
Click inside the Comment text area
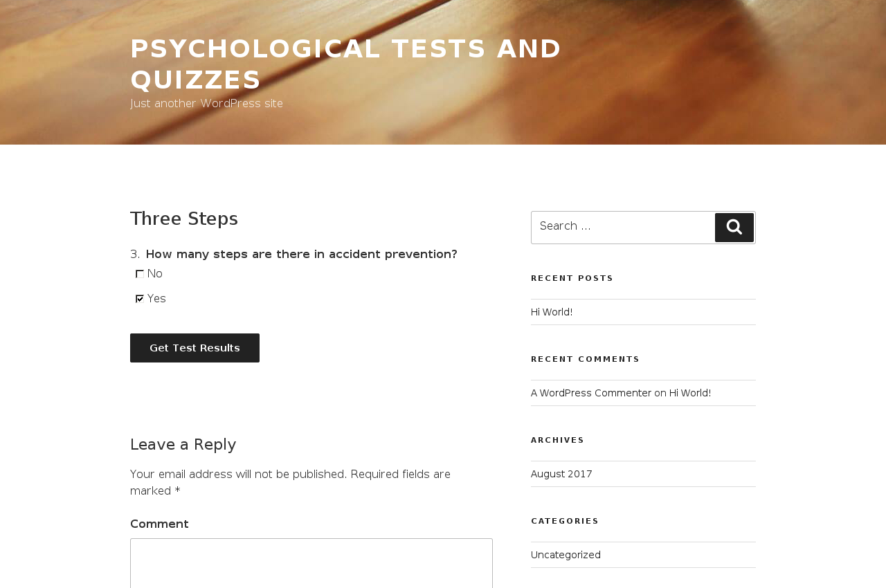point(311,564)
